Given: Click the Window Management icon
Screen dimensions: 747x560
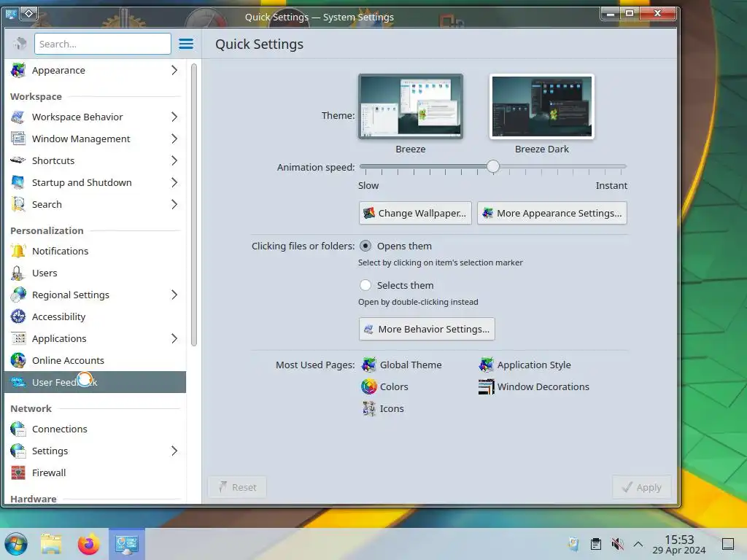Looking at the screenshot, I should (x=18, y=139).
